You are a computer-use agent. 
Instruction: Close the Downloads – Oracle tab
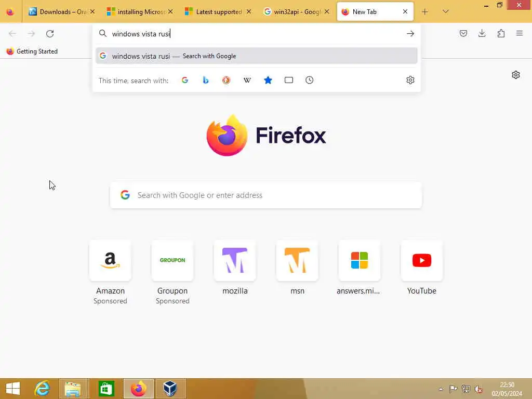click(92, 12)
